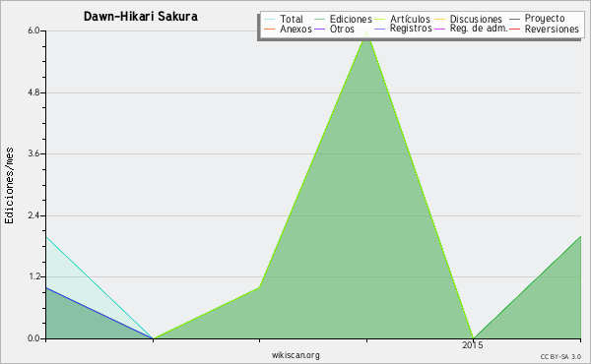This screenshot has width=591, height=364.
Task: Click the 2015 x-axis label
Action: click(473, 345)
